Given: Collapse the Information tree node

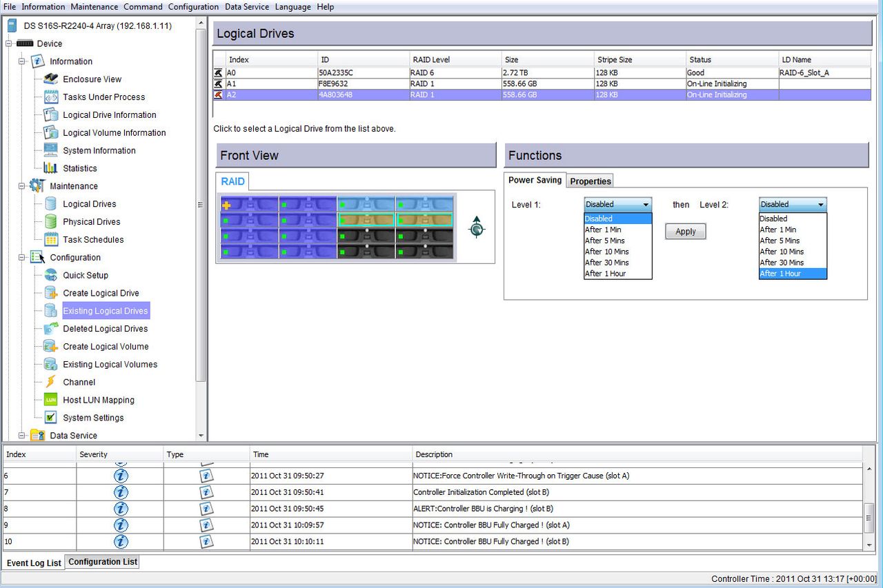Looking at the screenshot, I should pos(22,61).
